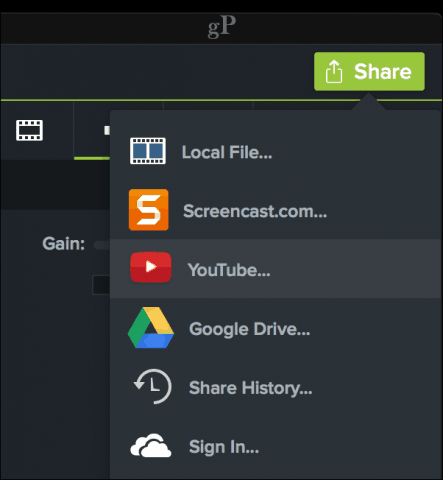Choose YouTube… in the share list
443x480 pixels.
point(229,270)
